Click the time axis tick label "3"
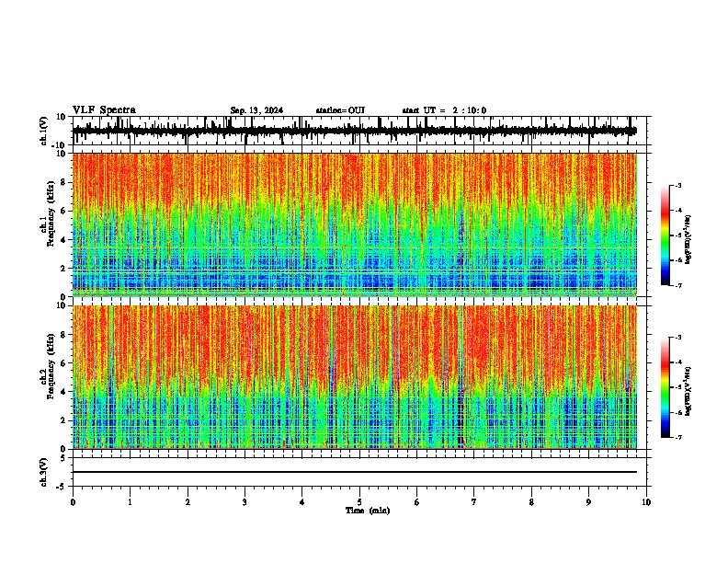The image size is (728, 563). point(245,502)
